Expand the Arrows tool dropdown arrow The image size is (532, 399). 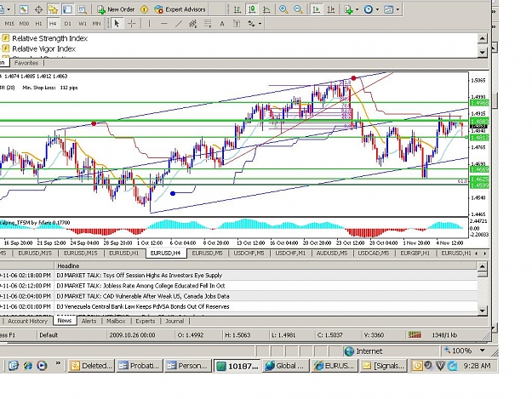(260, 23)
